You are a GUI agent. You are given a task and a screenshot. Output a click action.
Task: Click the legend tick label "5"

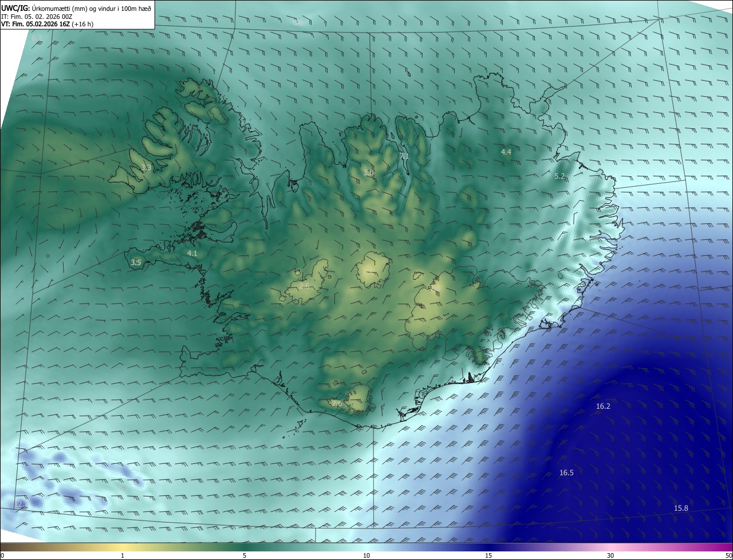point(245,555)
